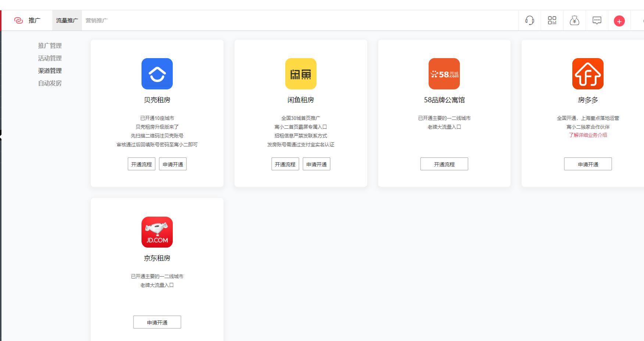This screenshot has width=644, height=341.
Task: Open 自动发房 in the sidebar
Action: coord(50,83)
